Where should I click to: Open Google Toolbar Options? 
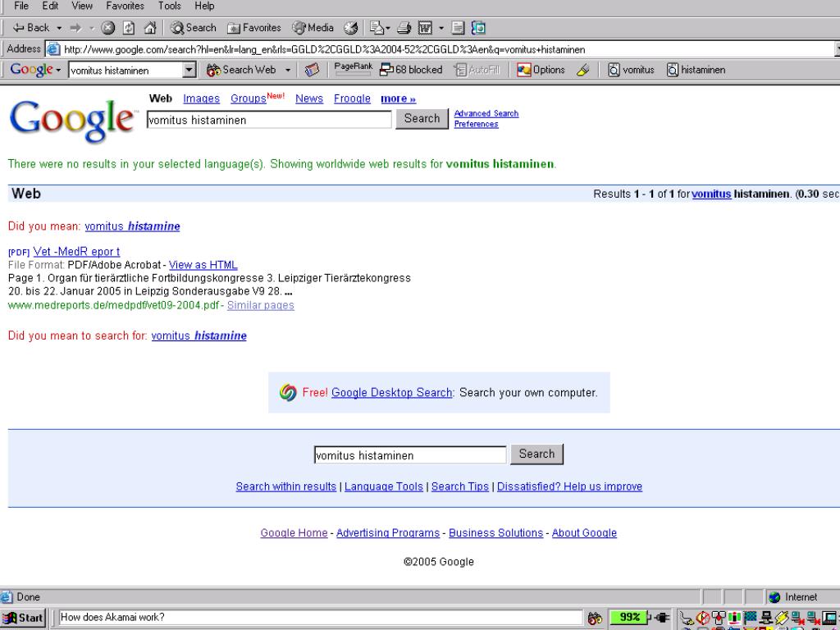541,70
